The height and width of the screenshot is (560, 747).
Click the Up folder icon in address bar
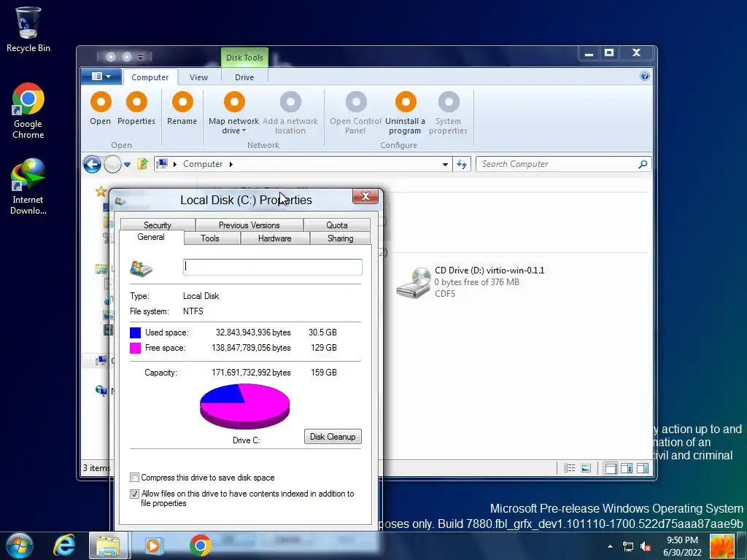point(142,164)
